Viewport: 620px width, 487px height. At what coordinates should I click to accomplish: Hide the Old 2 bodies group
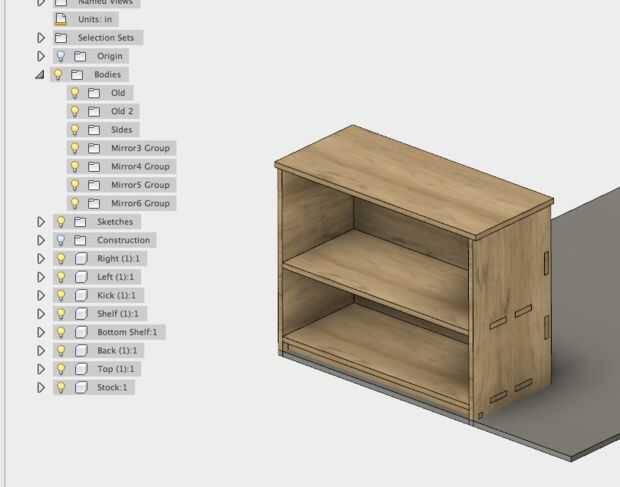(75, 111)
